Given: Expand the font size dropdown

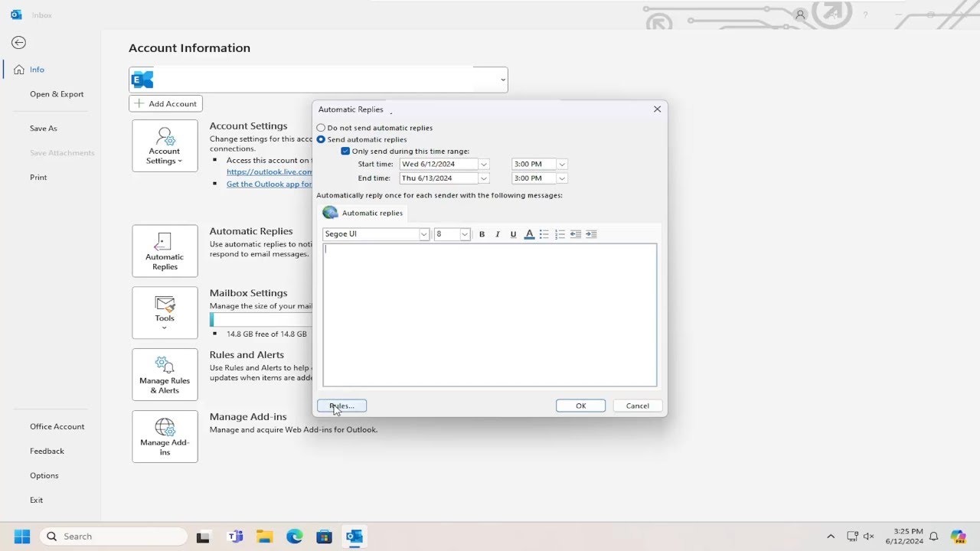Looking at the screenshot, I should point(465,234).
